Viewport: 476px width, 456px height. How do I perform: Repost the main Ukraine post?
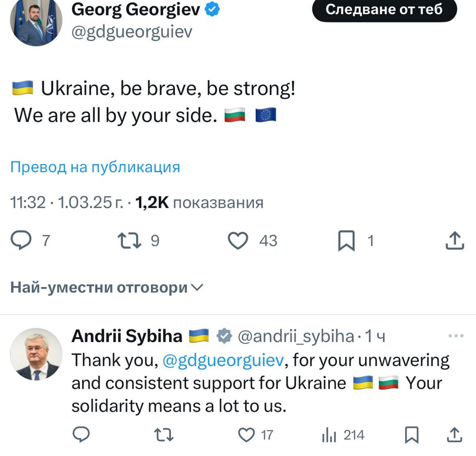click(x=129, y=240)
